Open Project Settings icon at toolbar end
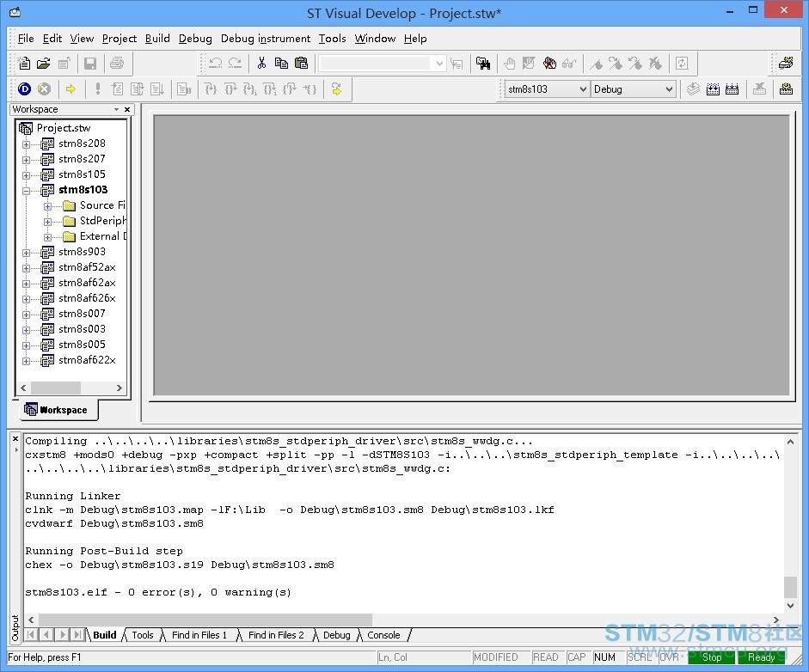This screenshot has width=809, height=672. (787, 89)
